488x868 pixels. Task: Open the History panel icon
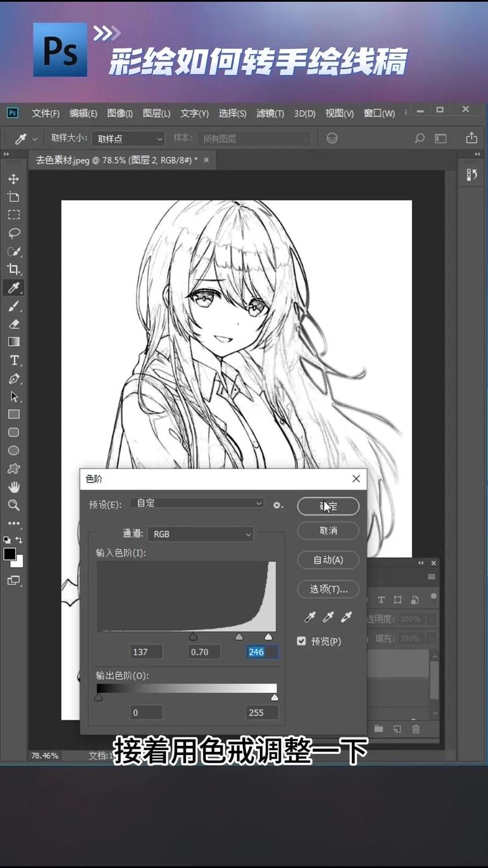point(472,175)
